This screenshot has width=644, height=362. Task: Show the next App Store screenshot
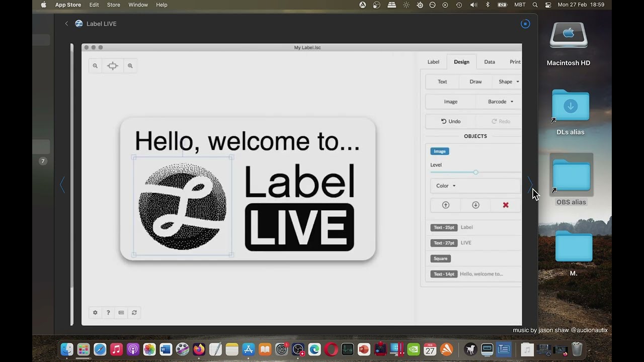530,185
